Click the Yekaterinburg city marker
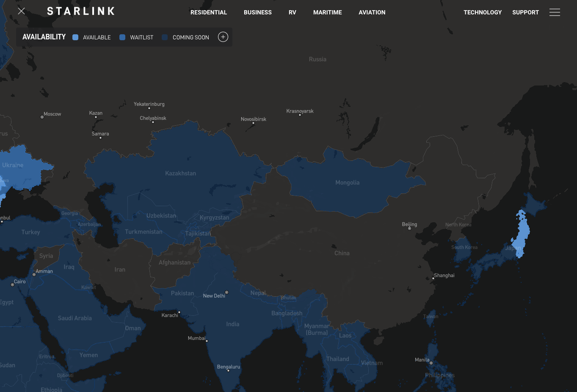Image resolution: width=577 pixels, height=392 pixels. pos(149,108)
